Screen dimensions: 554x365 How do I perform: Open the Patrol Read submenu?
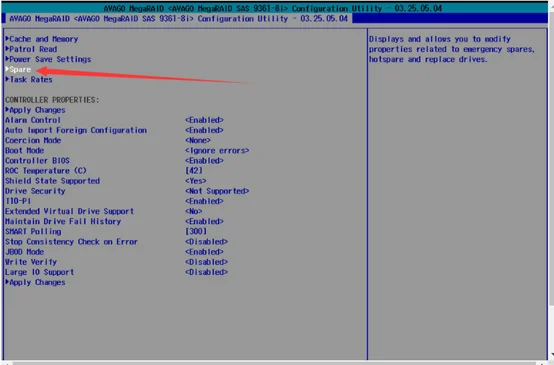[x=31, y=49]
